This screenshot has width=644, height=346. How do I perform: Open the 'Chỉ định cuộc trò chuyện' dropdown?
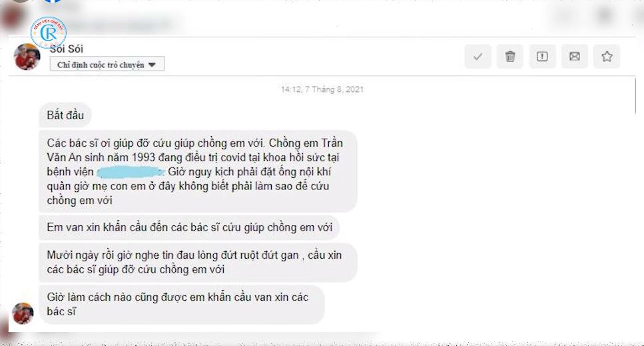pyautogui.click(x=107, y=64)
